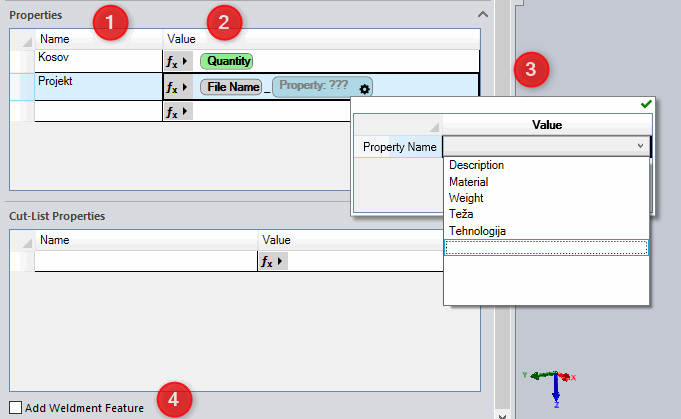This screenshot has height=419, width=681.
Task: Confirm with the green checkmark icon
Action: (x=645, y=104)
